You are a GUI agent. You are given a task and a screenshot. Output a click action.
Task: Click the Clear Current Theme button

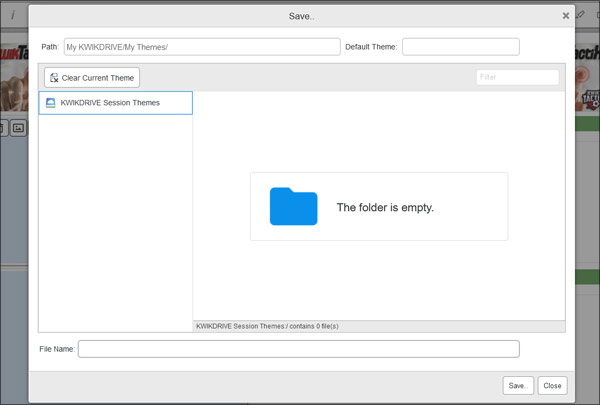pos(91,78)
